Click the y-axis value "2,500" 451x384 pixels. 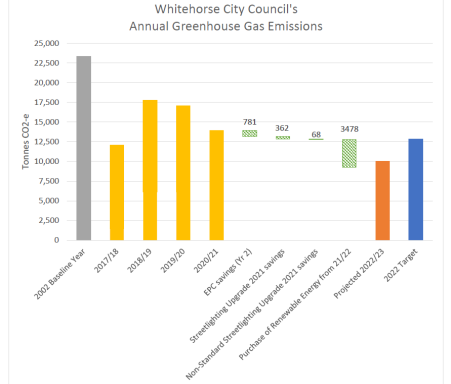click(x=49, y=220)
